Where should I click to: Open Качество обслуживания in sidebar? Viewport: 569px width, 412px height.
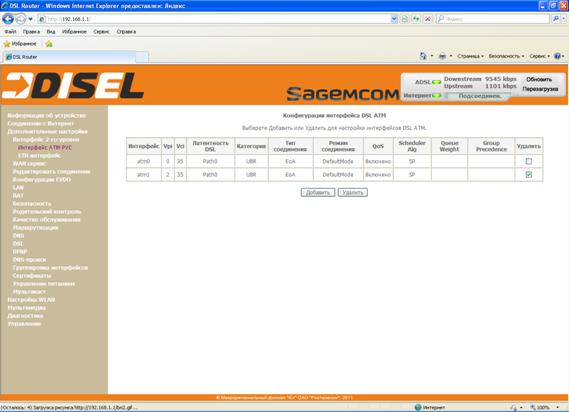(x=46, y=220)
